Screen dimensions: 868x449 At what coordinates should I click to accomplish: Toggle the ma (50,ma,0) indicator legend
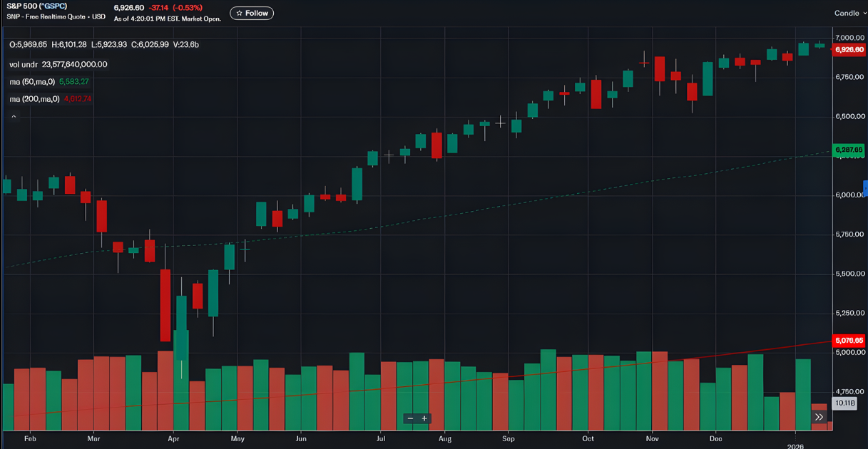pos(32,81)
